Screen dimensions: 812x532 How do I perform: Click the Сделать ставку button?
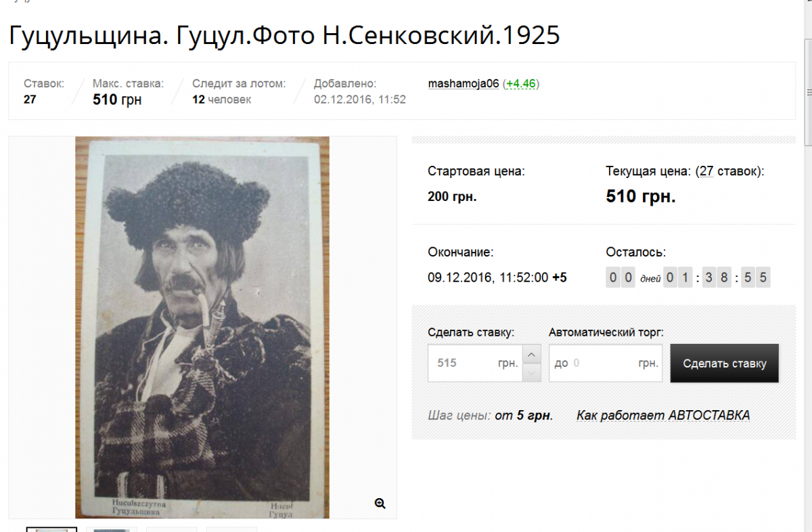[x=725, y=363]
